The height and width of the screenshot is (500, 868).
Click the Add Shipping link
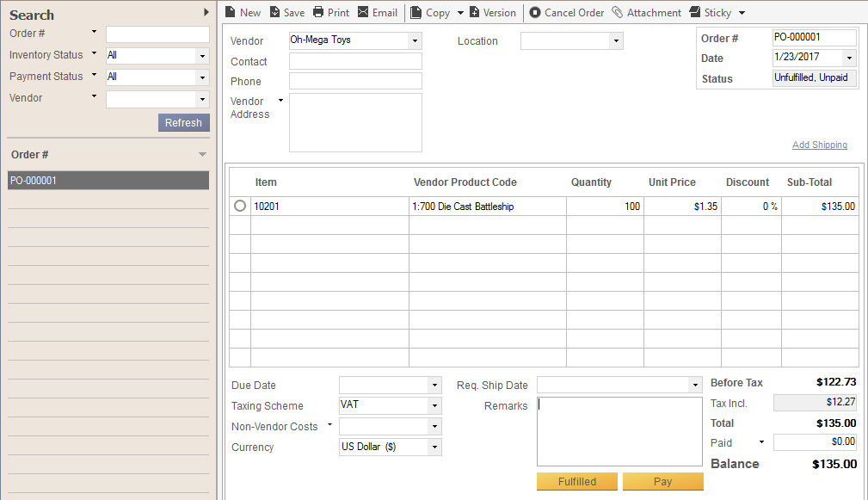click(x=819, y=145)
